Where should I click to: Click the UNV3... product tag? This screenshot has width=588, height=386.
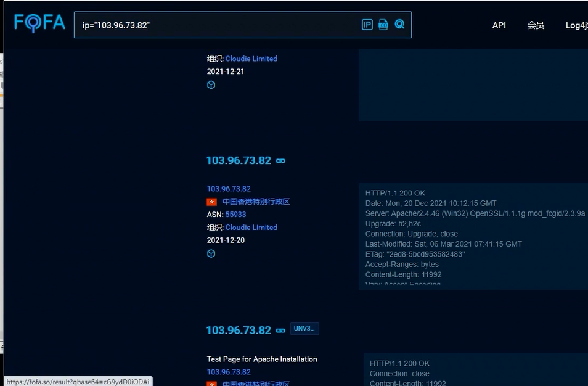(304, 329)
